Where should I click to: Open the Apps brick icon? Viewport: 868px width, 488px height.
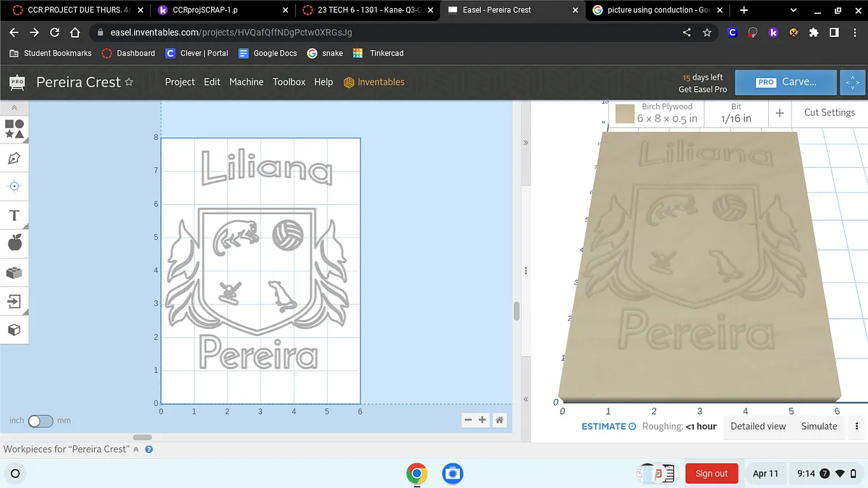[14, 272]
